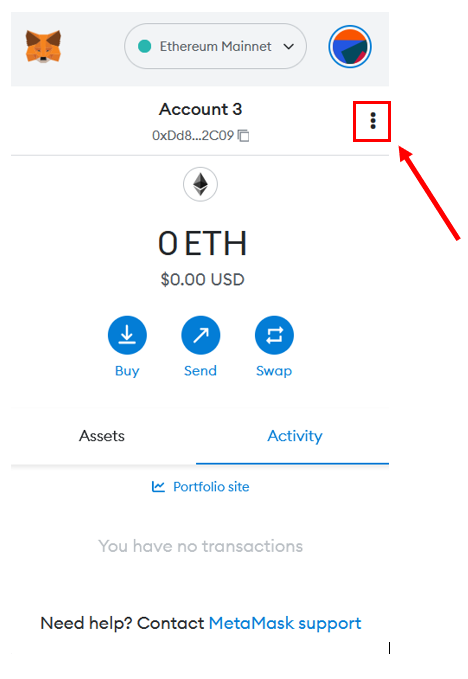Click the Ethereum diamond token icon
Image resolution: width=468 pixels, height=679 pixels.
tap(200, 184)
